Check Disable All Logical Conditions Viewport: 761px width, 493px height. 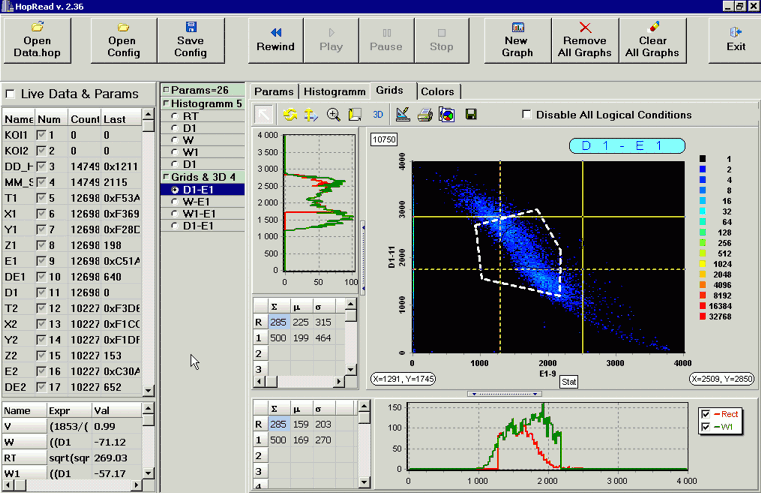click(x=527, y=115)
